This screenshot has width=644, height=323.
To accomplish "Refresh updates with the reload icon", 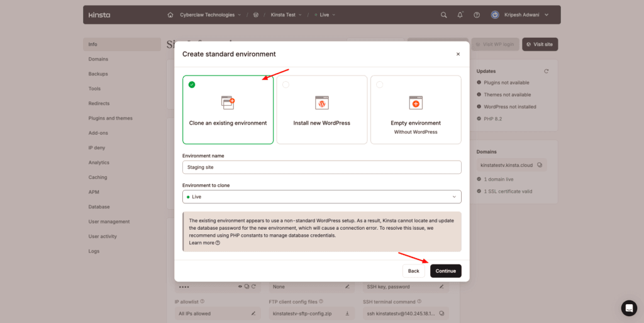I will pos(547,71).
